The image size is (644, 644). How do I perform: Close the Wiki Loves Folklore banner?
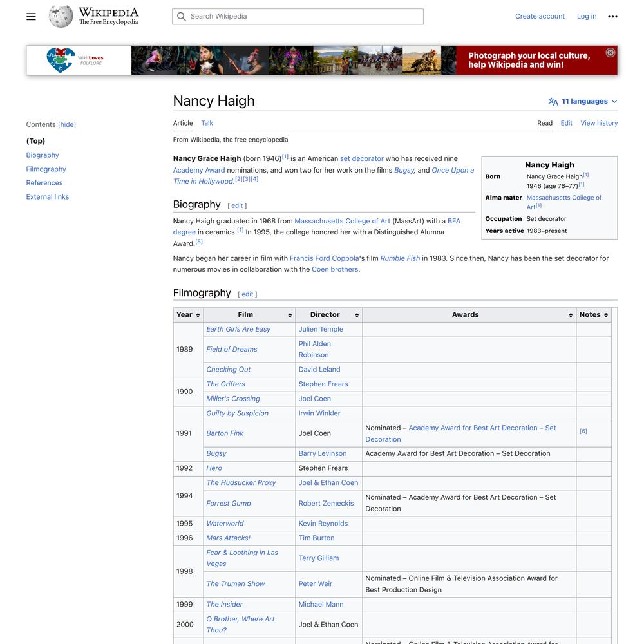click(x=611, y=53)
